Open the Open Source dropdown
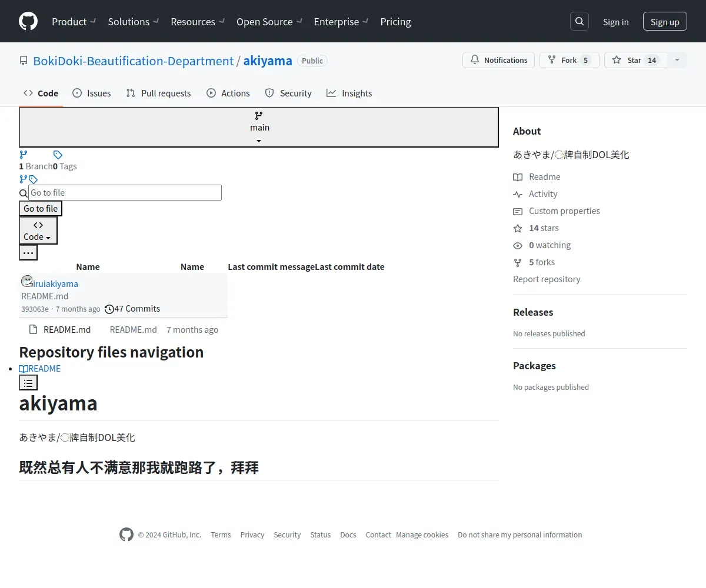 pyautogui.click(x=269, y=22)
